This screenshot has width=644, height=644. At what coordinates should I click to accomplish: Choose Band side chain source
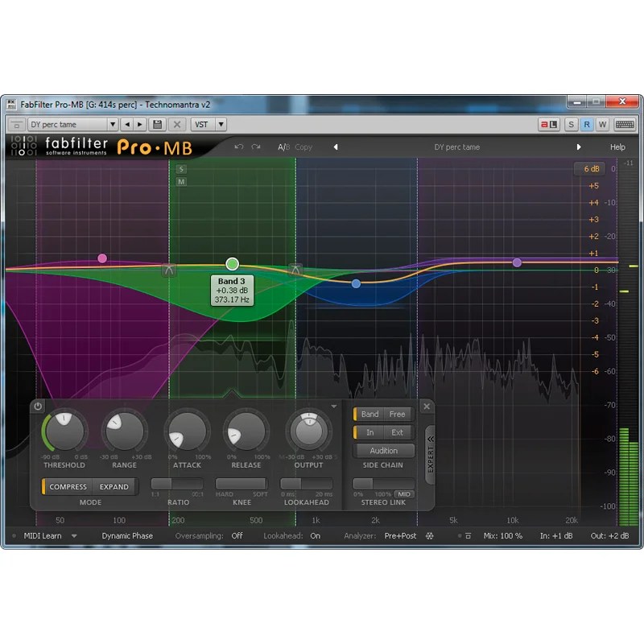369,414
